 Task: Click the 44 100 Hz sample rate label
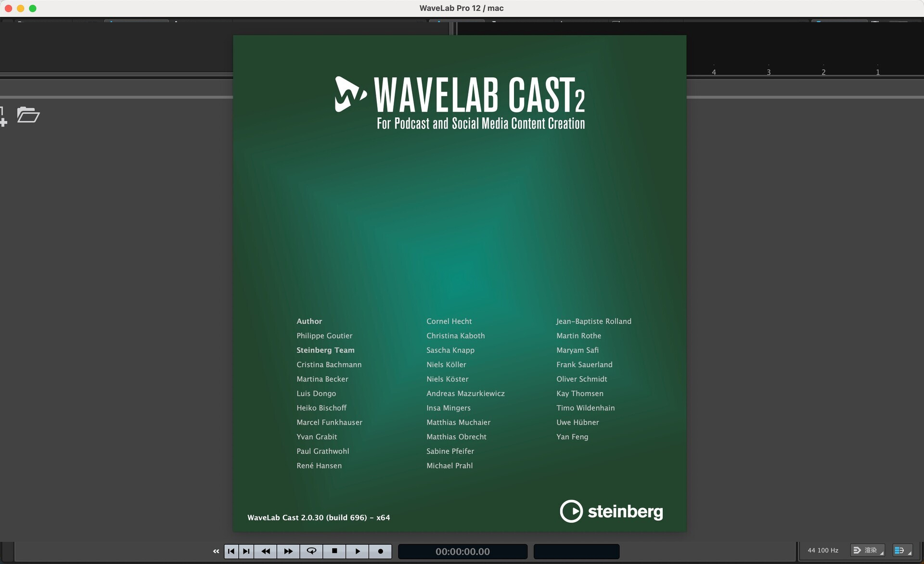point(823,551)
